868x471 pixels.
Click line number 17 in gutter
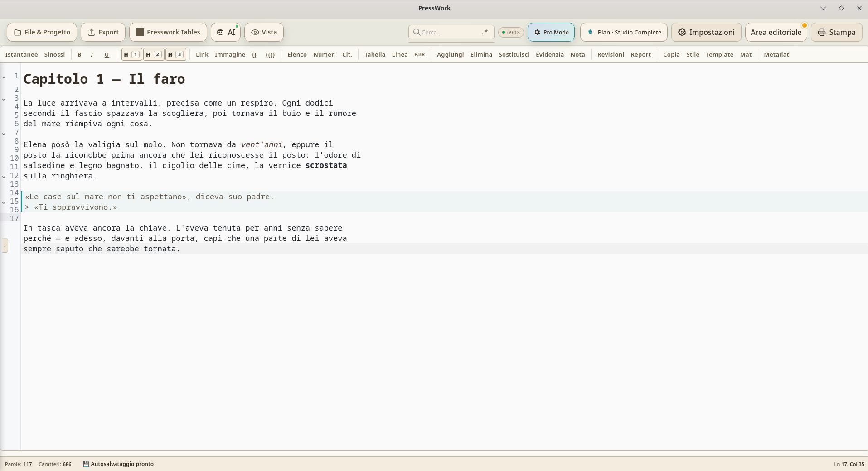pyautogui.click(x=15, y=218)
